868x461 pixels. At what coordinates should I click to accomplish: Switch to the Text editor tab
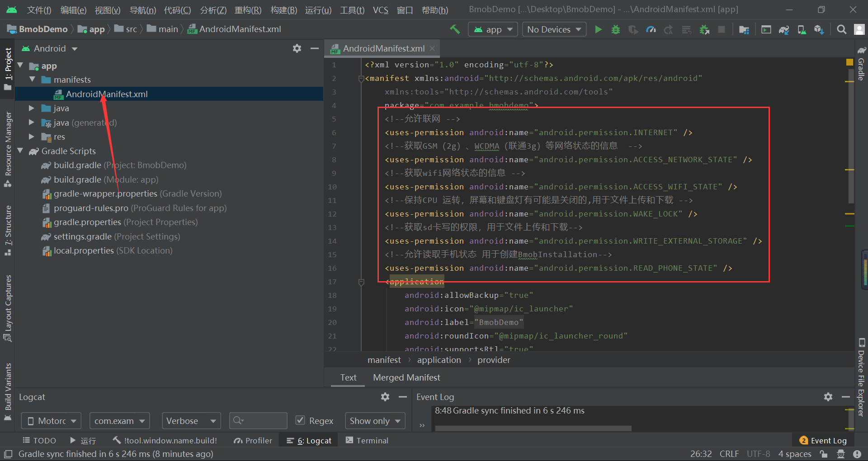tap(348, 377)
